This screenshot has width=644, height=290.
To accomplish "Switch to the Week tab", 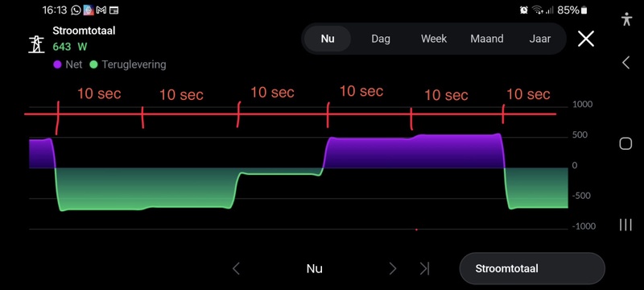I will (434, 39).
